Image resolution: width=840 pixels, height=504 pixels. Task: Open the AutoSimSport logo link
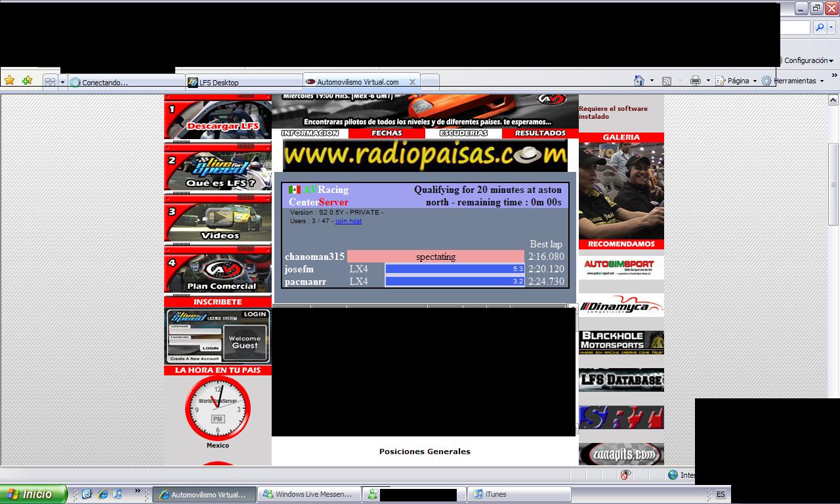click(x=621, y=268)
